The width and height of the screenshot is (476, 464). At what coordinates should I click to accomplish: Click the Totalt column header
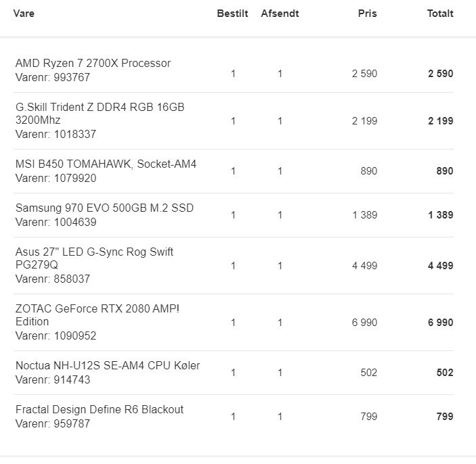click(x=440, y=14)
